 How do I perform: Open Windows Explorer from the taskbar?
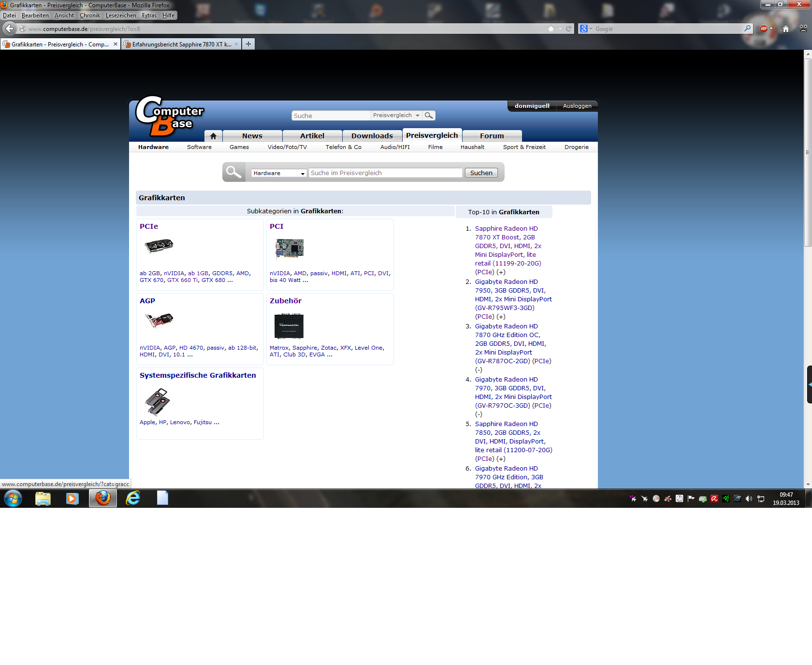43,498
